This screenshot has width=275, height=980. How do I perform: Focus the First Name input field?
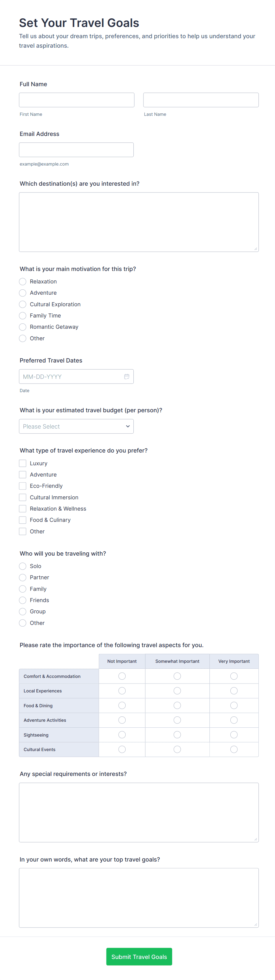[77, 100]
